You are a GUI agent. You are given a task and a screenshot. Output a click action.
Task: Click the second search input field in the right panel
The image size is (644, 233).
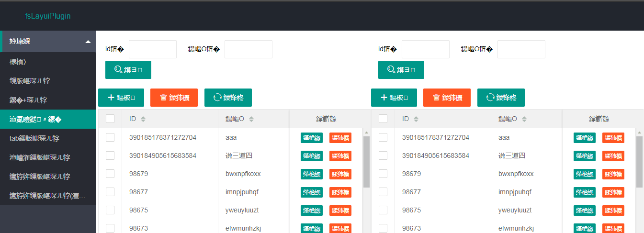click(521, 49)
